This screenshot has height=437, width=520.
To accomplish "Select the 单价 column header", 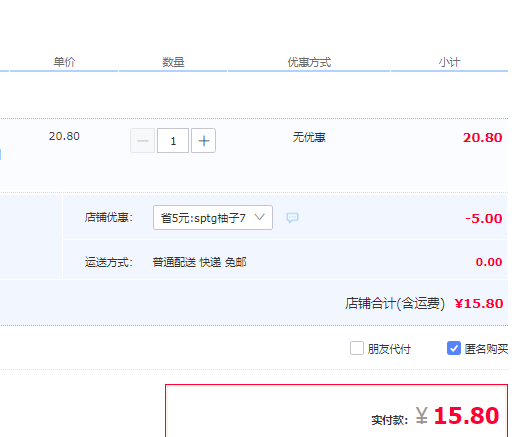I will 64,62.
